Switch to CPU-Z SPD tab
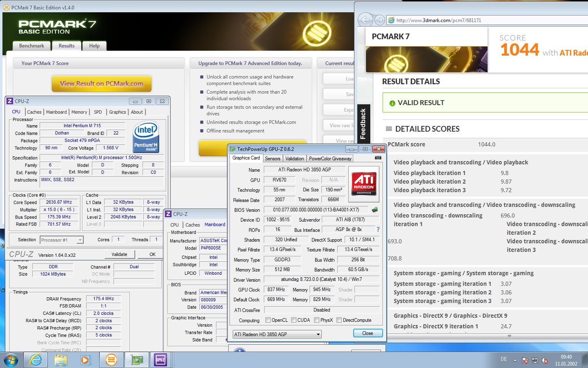588x368 pixels. pyautogui.click(x=98, y=112)
